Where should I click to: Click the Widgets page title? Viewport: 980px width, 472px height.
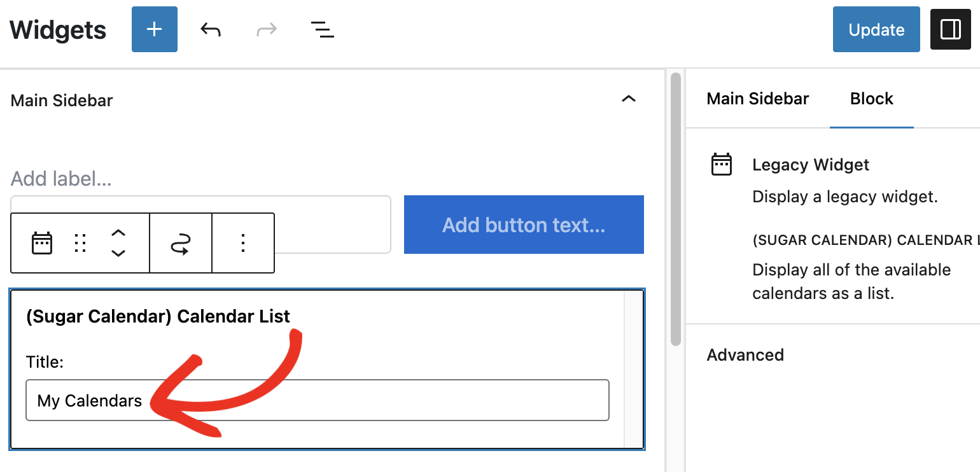click(x=58, y=30)
